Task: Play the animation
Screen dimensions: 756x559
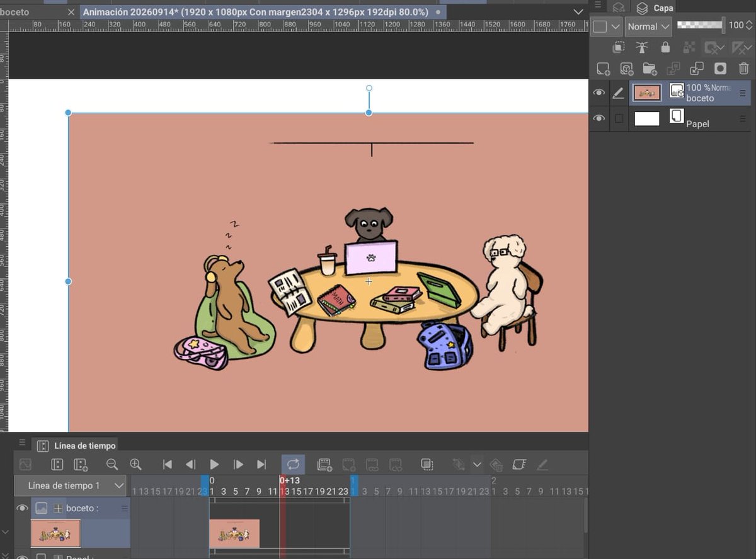Action: point(214,465)
